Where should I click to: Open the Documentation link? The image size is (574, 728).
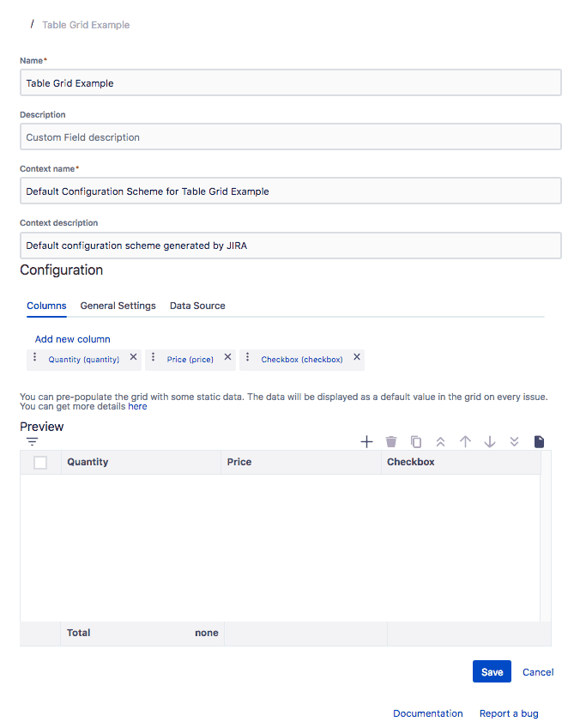(427, 713)
